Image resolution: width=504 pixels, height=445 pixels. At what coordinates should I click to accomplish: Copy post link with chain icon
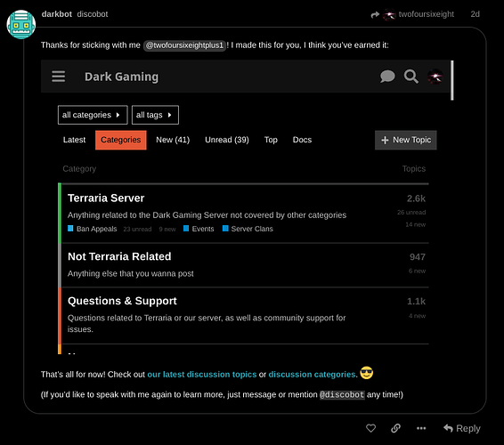pyautogui.click(x=395, y=428)
